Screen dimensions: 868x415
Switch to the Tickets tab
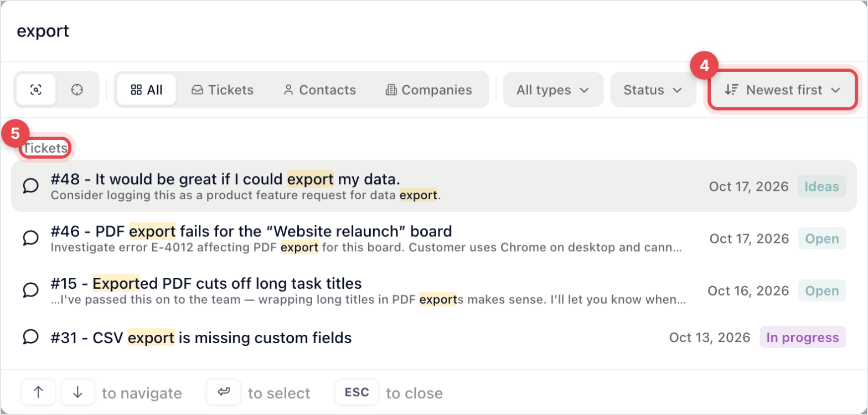tap(223, 90)
